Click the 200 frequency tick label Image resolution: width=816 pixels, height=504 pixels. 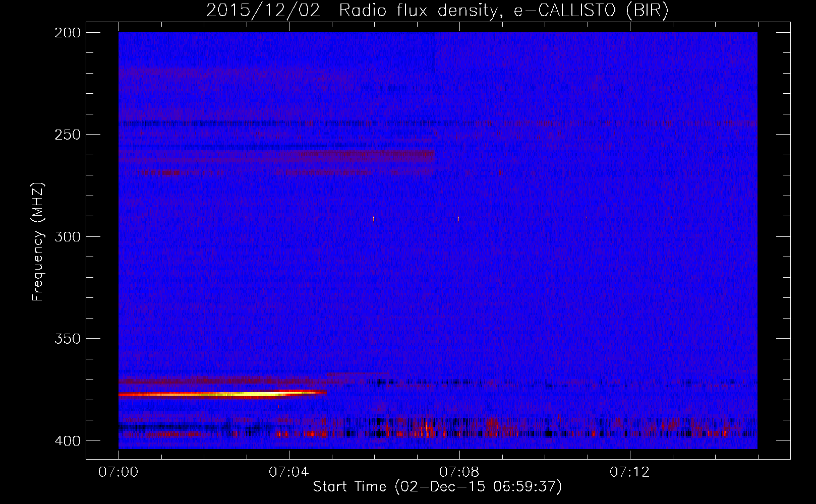coord(67,33)
